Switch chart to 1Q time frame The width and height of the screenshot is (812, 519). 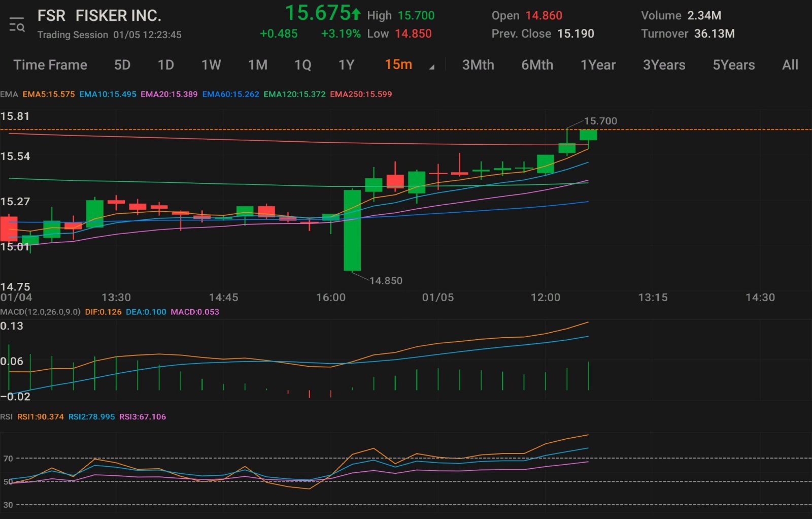(303, 65)
